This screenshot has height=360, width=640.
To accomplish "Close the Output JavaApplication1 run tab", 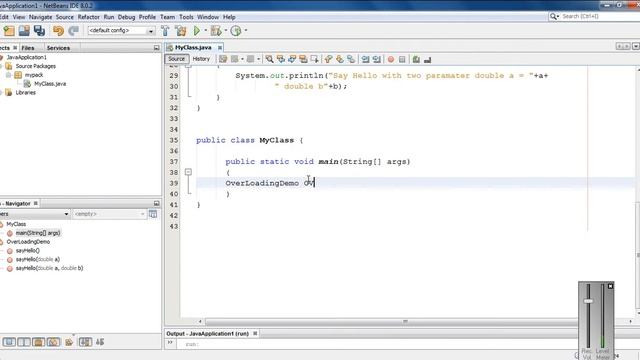I will pos(255,333).
